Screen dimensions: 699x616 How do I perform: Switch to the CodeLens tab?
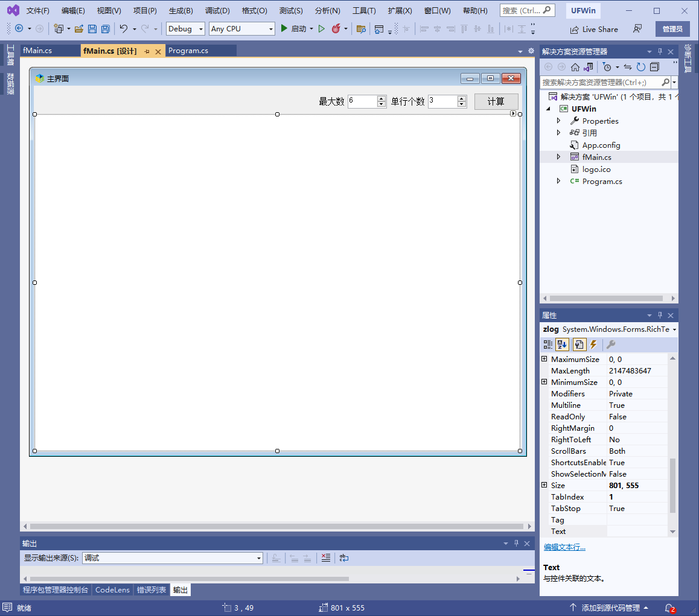tap(112, 589)
